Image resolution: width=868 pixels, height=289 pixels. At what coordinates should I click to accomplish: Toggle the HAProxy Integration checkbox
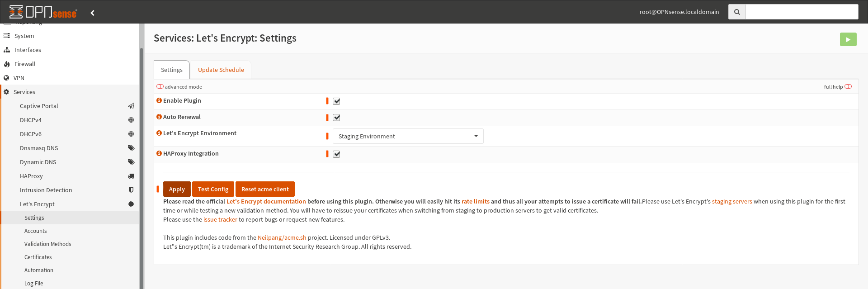336,154
